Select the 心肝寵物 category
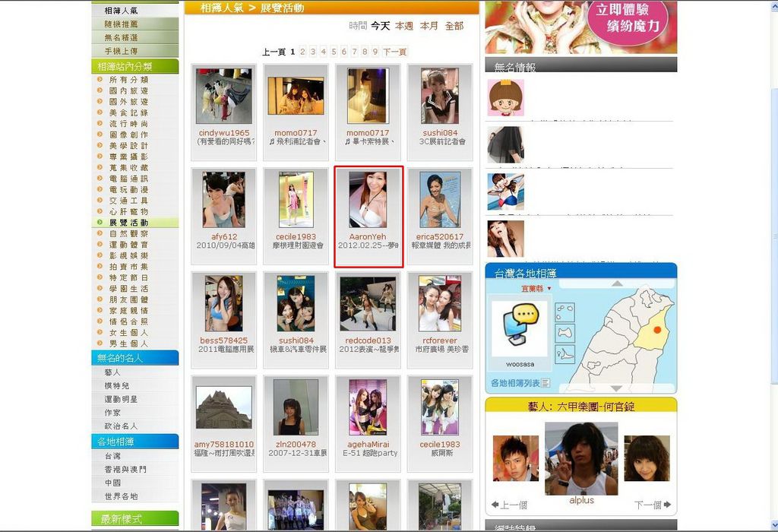Screen dimensions: 778x532 [128, 211]
